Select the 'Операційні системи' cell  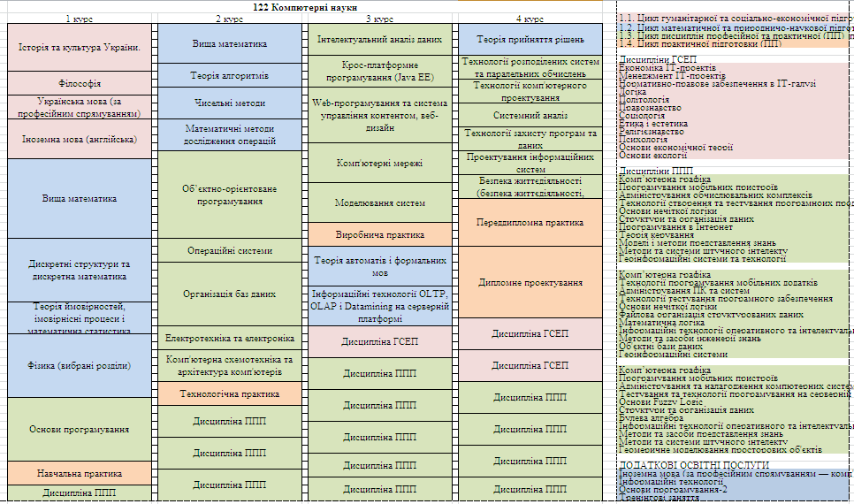(229, 250)
